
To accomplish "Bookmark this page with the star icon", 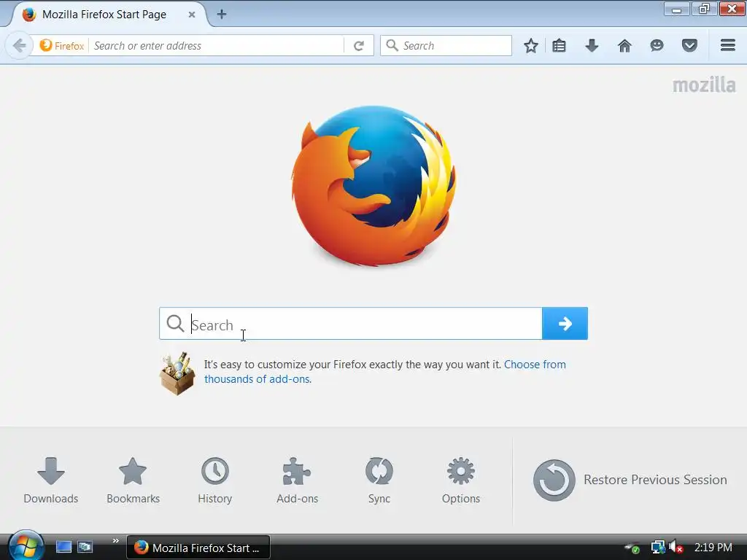I will tap(531, 46).
